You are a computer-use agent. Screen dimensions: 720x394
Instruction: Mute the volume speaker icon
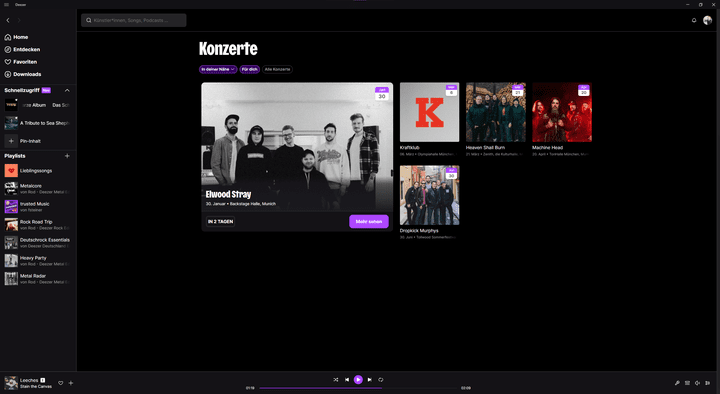[x=698, y=383]
